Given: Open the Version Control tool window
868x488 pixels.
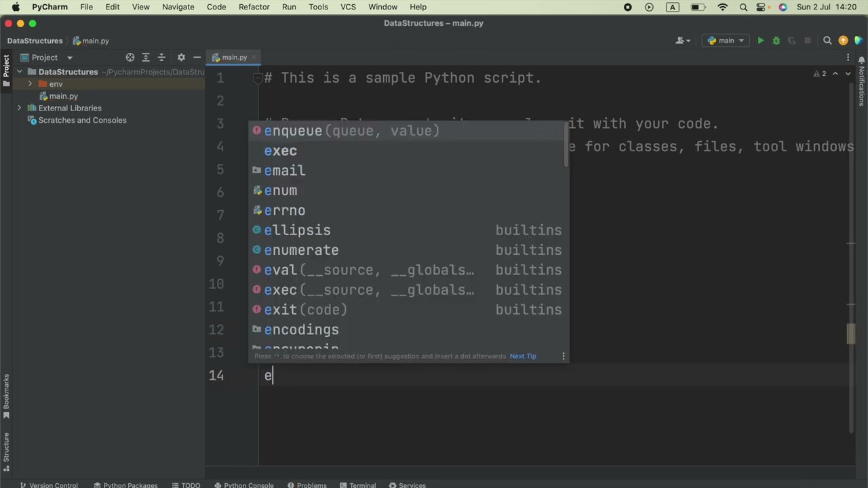Looking at the screenshot, I should click(x=49, y=485).
